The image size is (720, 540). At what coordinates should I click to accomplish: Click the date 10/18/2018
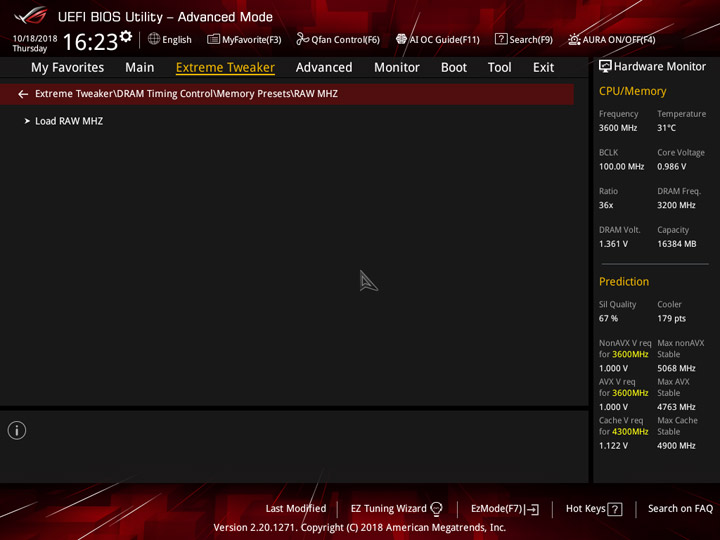click(x=35, y=38)
